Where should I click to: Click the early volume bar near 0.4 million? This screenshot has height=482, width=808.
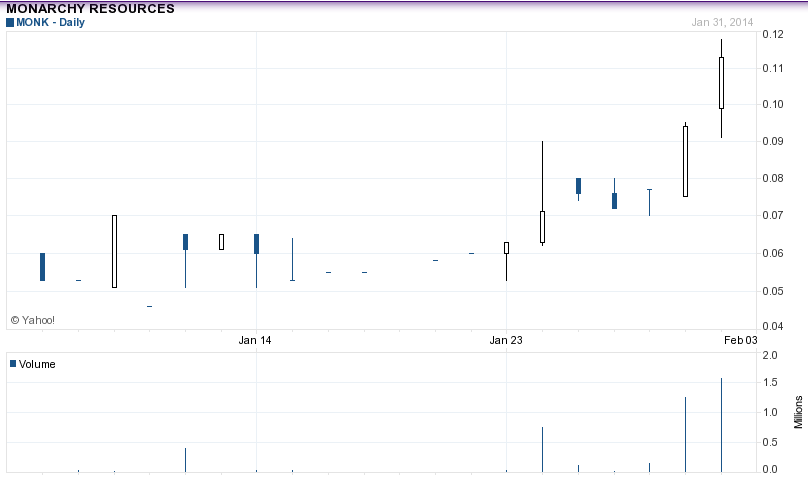186,460
